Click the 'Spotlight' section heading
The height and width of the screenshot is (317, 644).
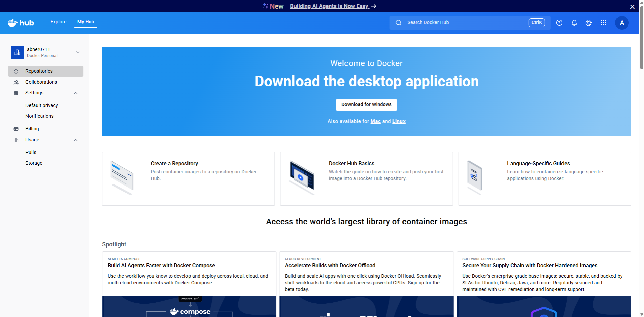click(x=114, y=244)
